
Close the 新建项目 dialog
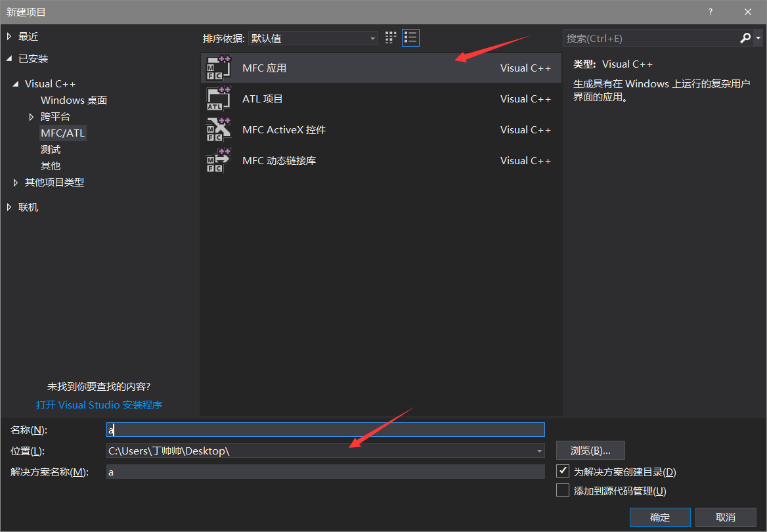point(747,12)
